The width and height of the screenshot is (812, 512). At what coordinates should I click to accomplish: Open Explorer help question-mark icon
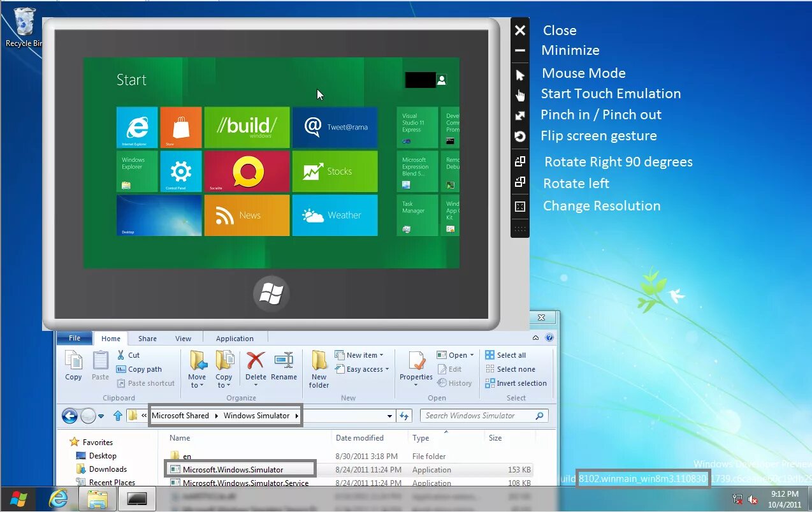click(x=549, y=338)
